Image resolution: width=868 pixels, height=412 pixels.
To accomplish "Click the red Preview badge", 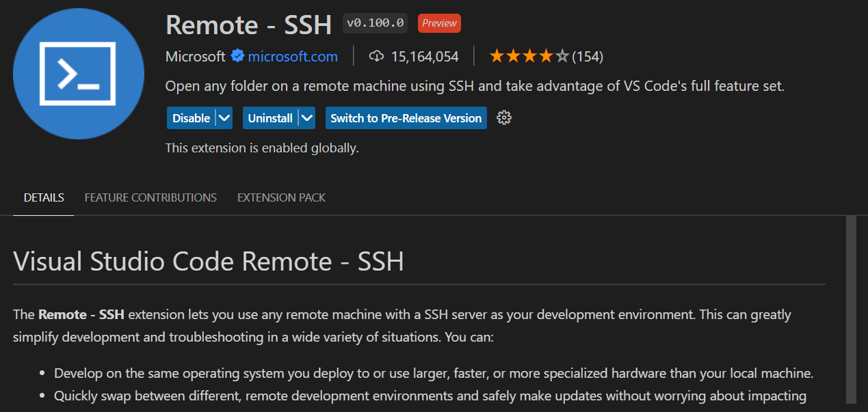I will (x=439, y=23).
